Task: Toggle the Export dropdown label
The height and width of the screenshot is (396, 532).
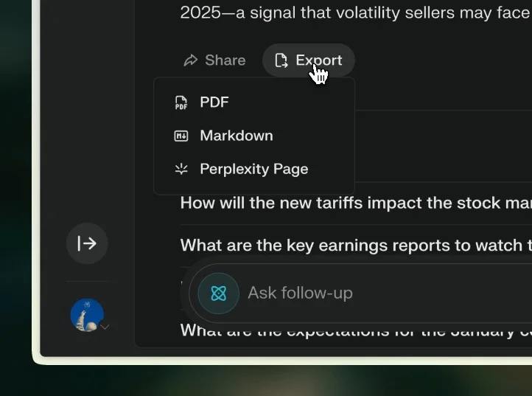Action: [x=318, y=60]
